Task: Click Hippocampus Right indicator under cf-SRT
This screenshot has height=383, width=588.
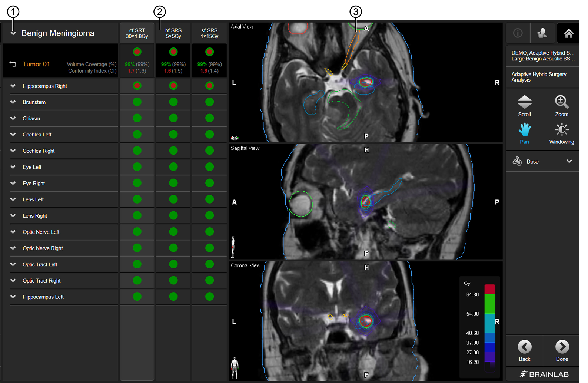Action: pyautogui.click(x=137, y=86)
